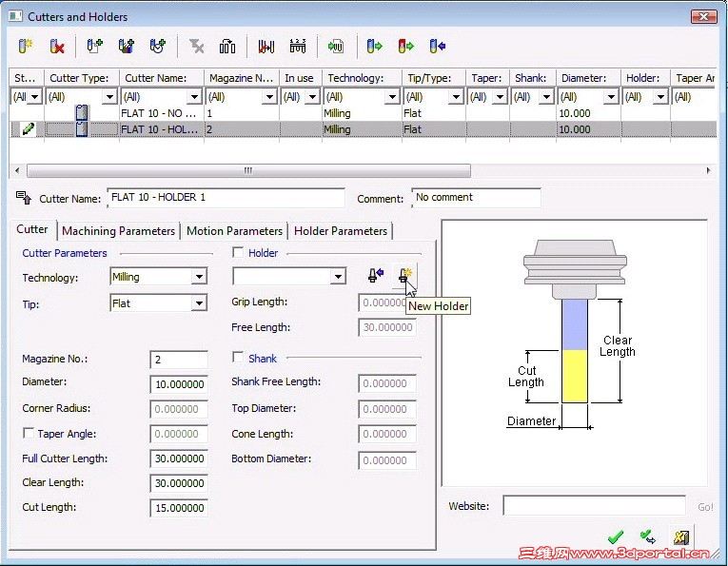Click the New Holder icon
Screen dimensions: 728x566
(404, 276)
